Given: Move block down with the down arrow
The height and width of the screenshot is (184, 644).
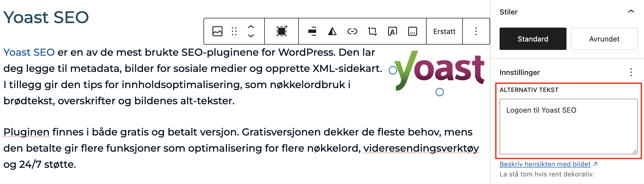Looking at the screenshot, I should [251, 36].
